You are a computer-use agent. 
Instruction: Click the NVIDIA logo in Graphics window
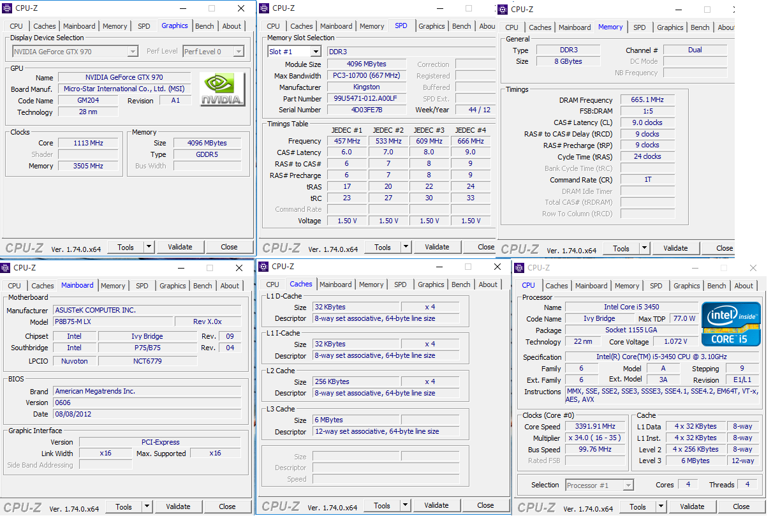(x=223, y=89)
